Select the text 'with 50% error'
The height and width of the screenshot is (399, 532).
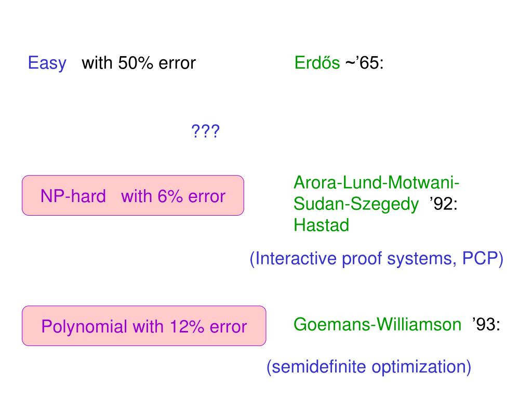click(139, 63)
